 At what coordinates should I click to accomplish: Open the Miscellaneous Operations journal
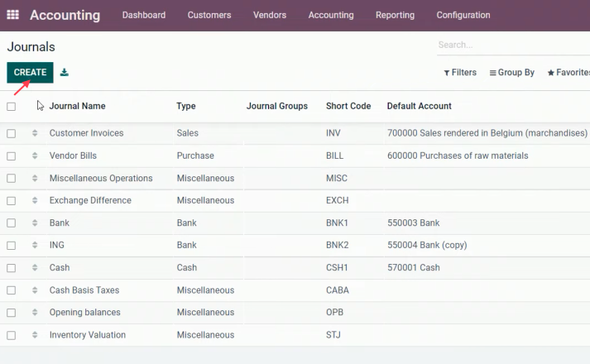[101, 178]
